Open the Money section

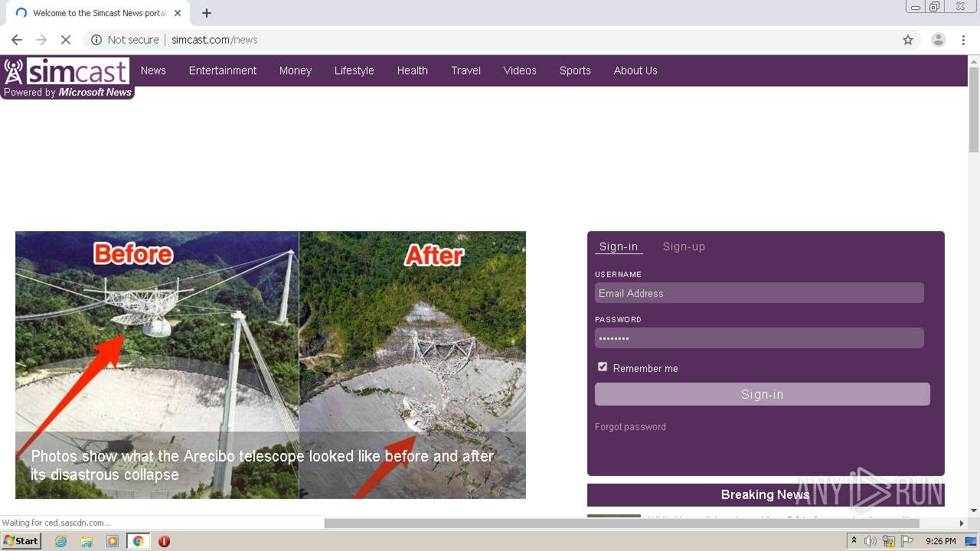coord(296,70)
